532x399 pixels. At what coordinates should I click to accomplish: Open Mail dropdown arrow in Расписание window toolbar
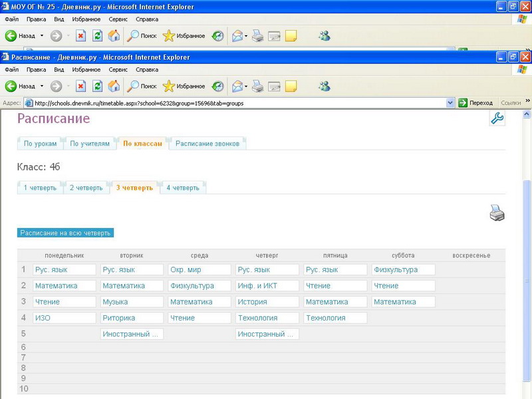[x=246, y=86]
